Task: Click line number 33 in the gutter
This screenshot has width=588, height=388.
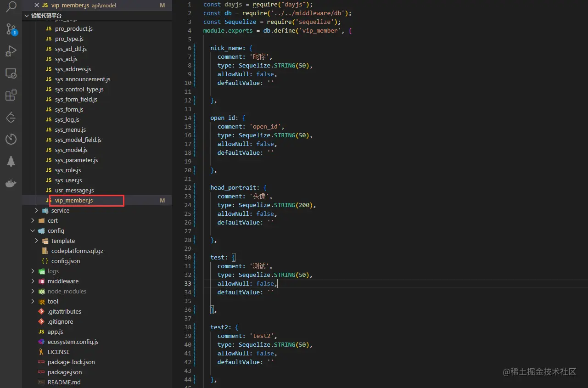Action: pos(188,283)
